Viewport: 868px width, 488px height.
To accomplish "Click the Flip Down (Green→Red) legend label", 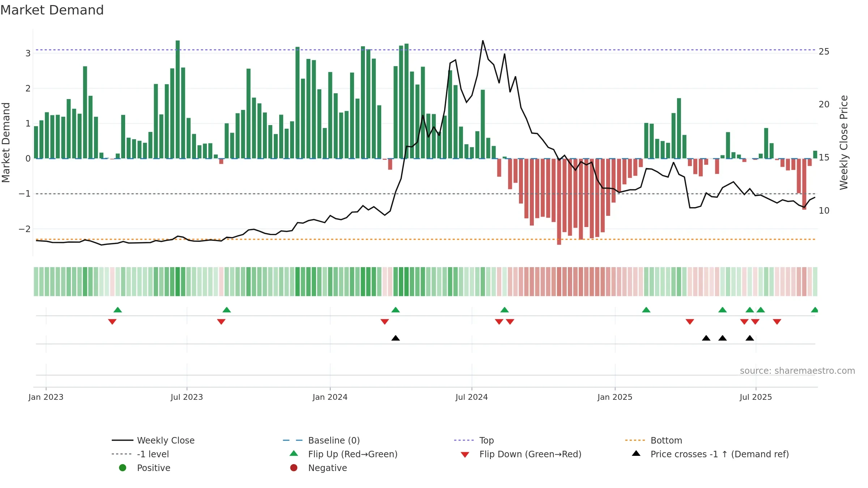I will [x=530, y=454].
